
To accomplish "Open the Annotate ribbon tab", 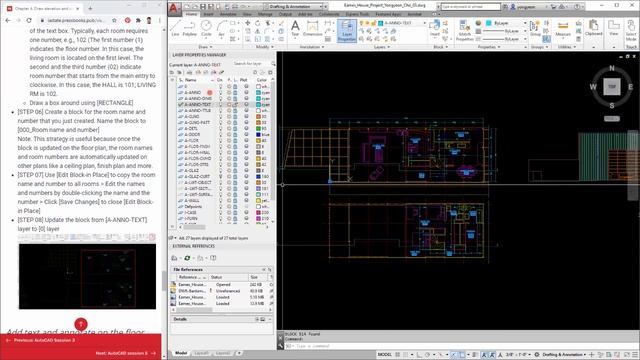I will (x=228, y=14).
